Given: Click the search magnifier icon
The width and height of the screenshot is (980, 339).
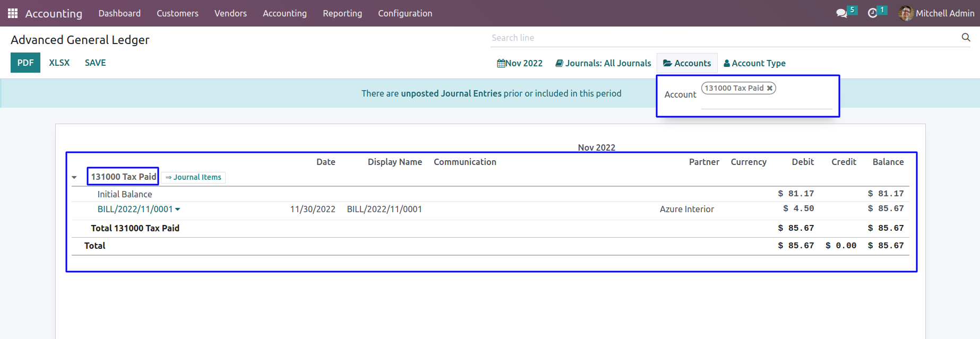Looking at the screenshot, I should coord(966,37).
